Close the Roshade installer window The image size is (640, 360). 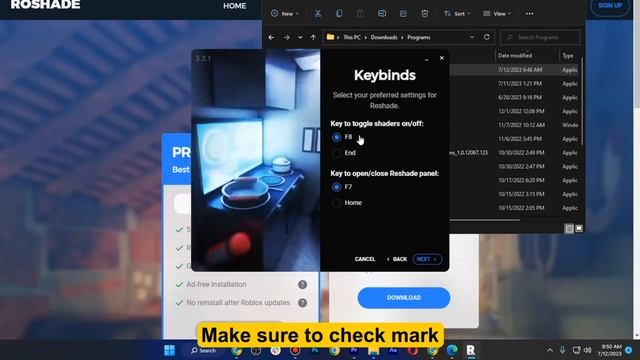pyautogui.click(x=442, y=58)
